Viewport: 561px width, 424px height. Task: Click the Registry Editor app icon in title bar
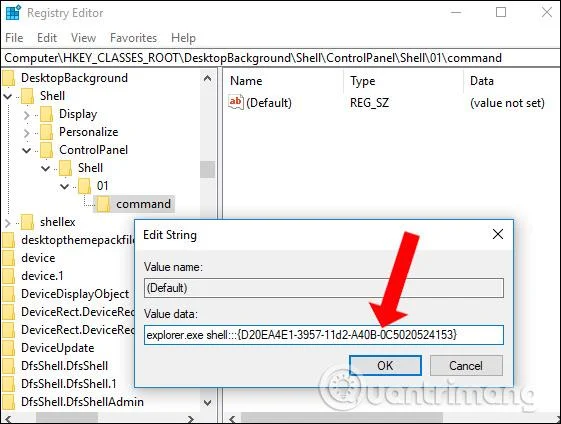coord(13,13)
